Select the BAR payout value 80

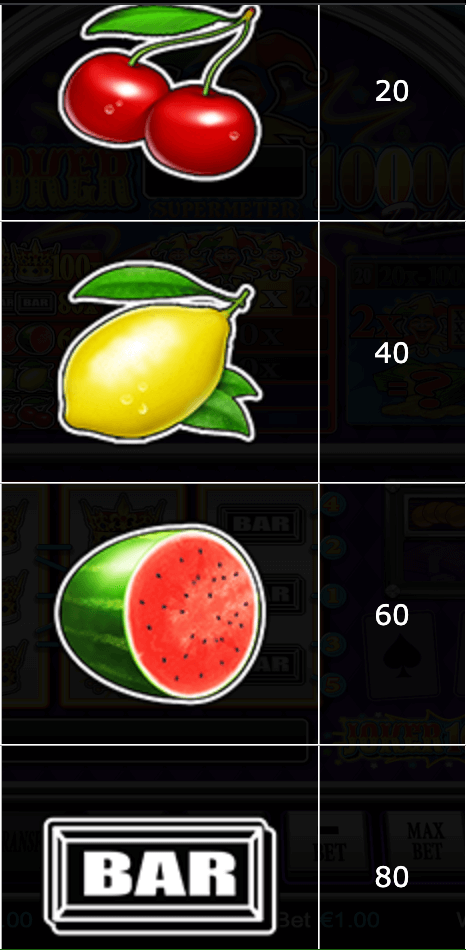click(391, 877)
